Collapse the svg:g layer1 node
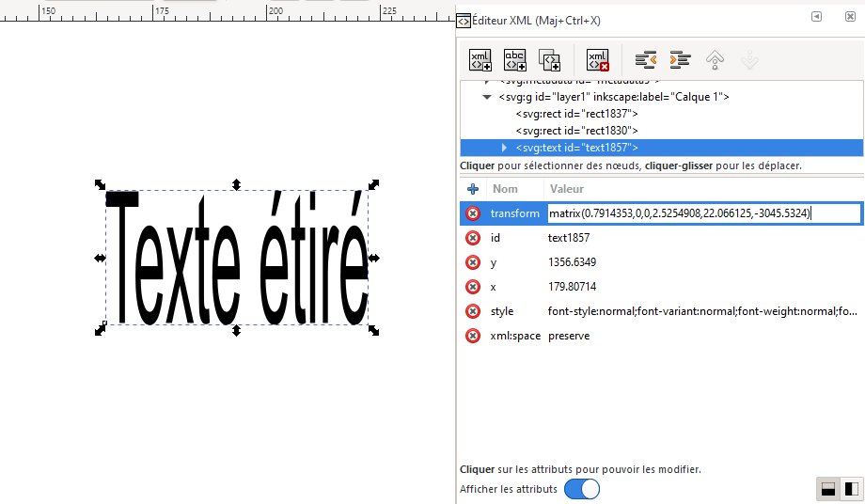Image resolution: width=865 pixels, height=504 pixels. [487, 97]
